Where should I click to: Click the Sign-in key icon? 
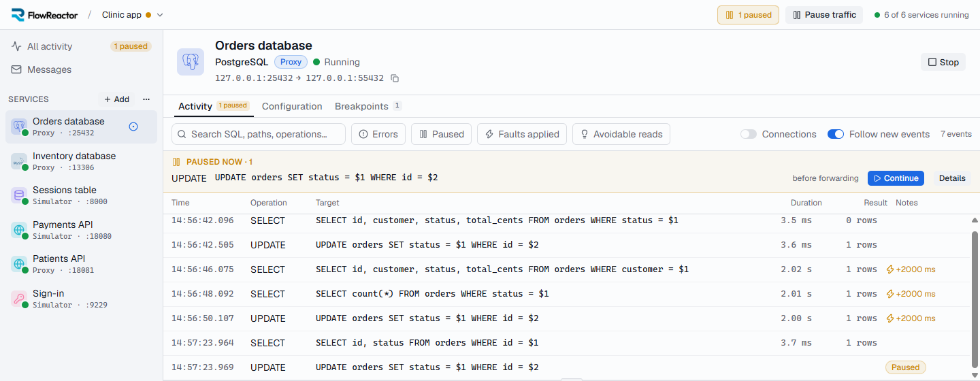click(18, 298)
